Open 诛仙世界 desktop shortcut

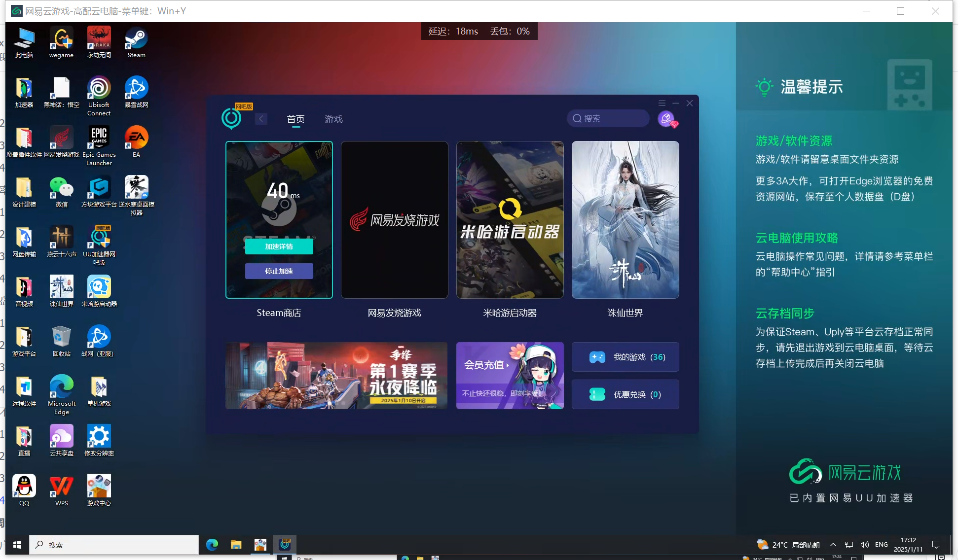[x=61, y=291]
